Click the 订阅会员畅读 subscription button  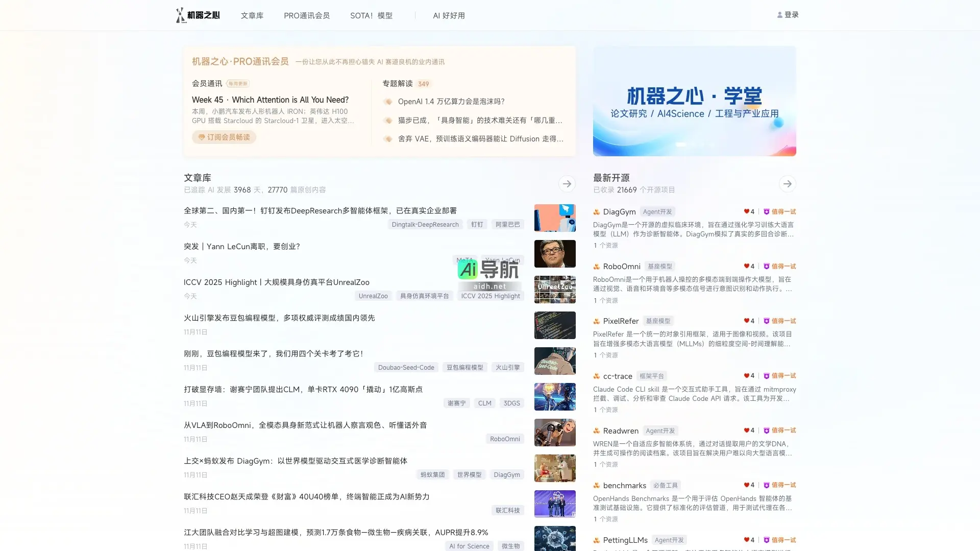[224, 137]
